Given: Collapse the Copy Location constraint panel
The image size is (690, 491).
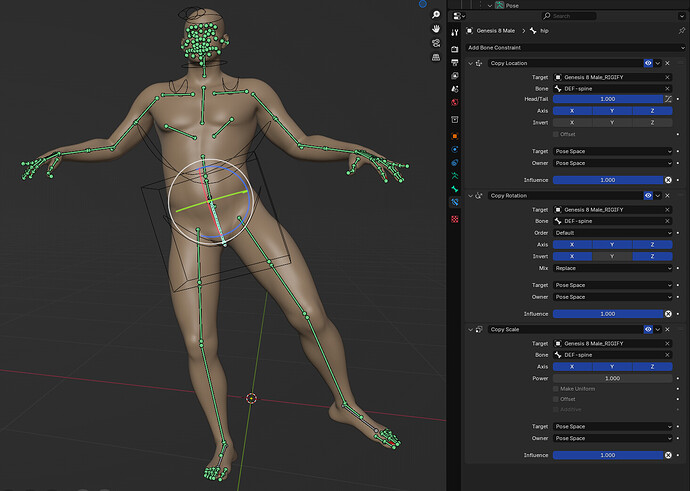Looking at the screenshot, I should click(470, 63).
